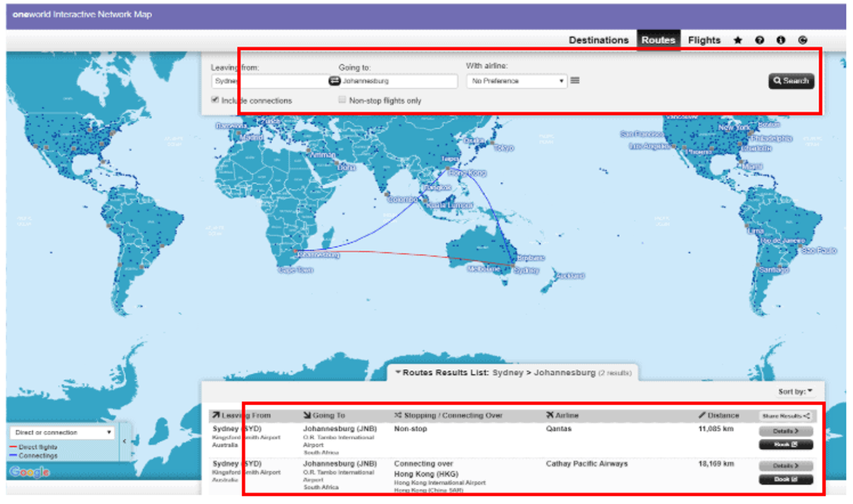Click the Leaving From column header
853x504 pixels.
(241, 415)
